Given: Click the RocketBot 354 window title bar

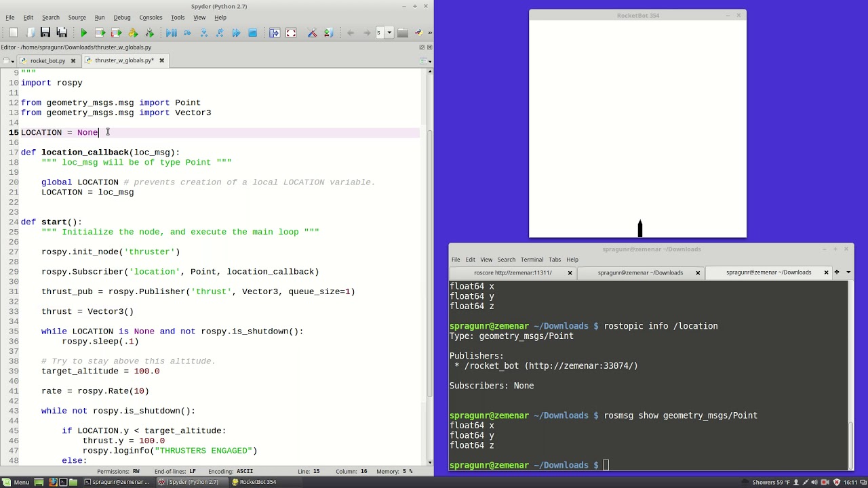Looking at the screenshot, I should 637,16.
